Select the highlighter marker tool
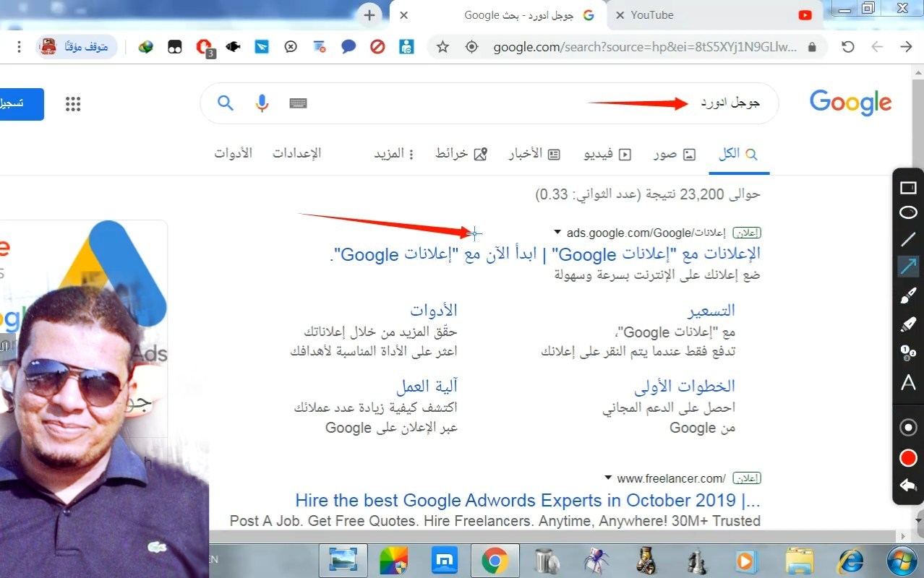Image resolution: width=924 pixels, height=578 pixels. click(x=908, y=324)
